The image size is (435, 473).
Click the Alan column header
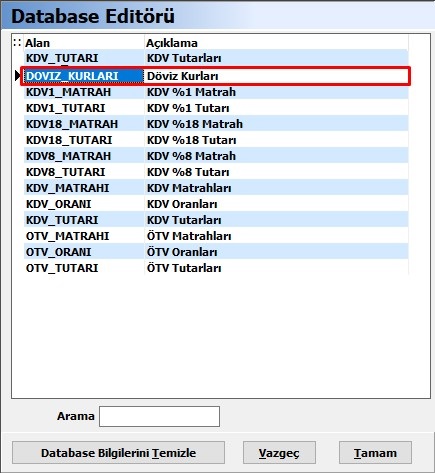pos(84,43)
